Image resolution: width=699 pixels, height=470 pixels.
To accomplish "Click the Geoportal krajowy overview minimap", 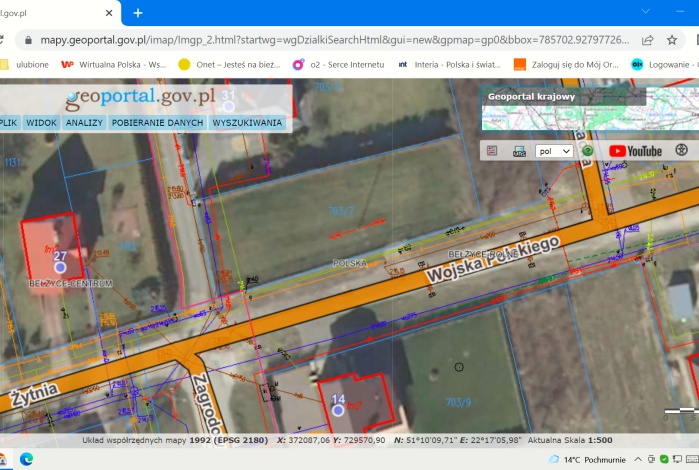I will click(590, 108).
